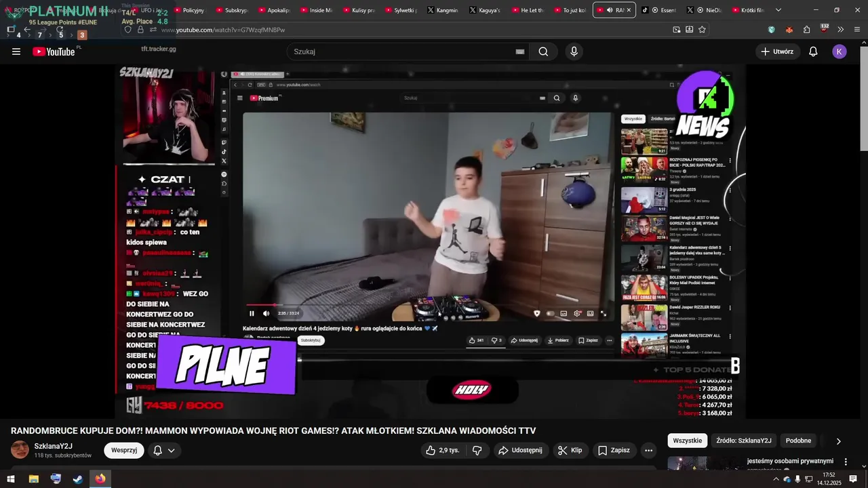Switch to the Policyjny tab
This screenshot has height=488, width=868.
pyautogui.click(x=189, y=10)
